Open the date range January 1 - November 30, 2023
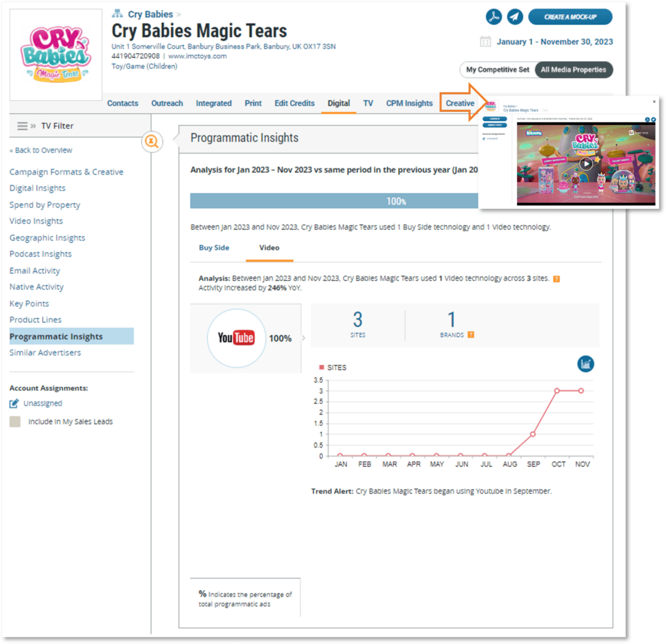Image resolution: width=666 pixels, height=644 pixels. click(555, 42)
